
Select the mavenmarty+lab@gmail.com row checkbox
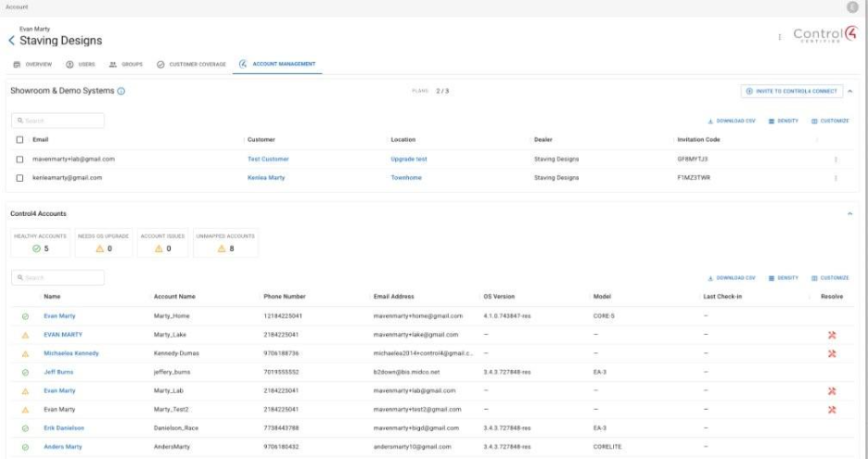(x=19, y=159)
